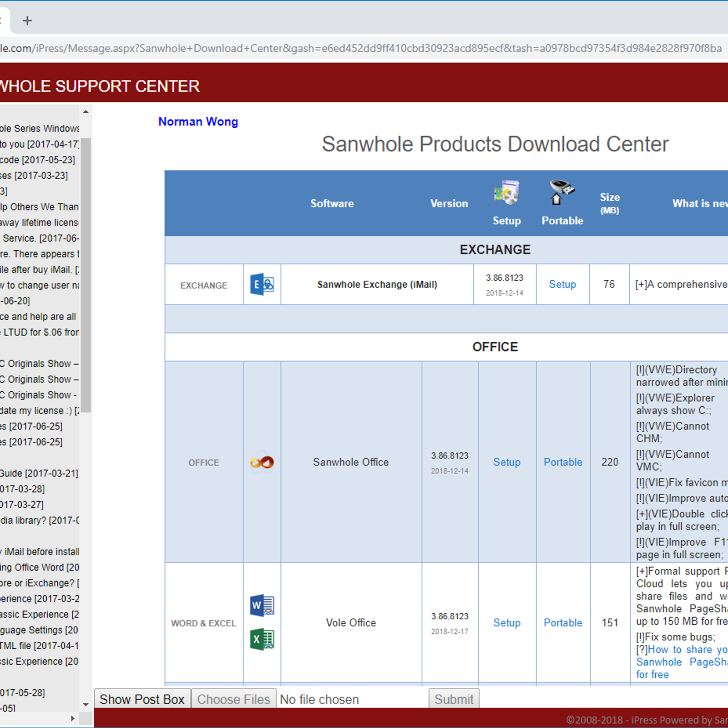Open sidebar post 'guage Settings'
The height and width of the screenshot is (728, 728).
pyautogui.click(x=40, y=630)
